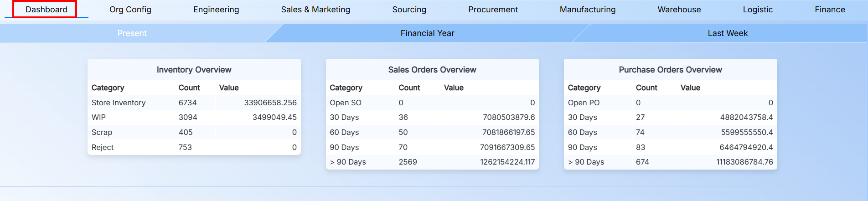868x201 pixels.
Task: Click Scrap count 405
Action: (x=186, y=132)
